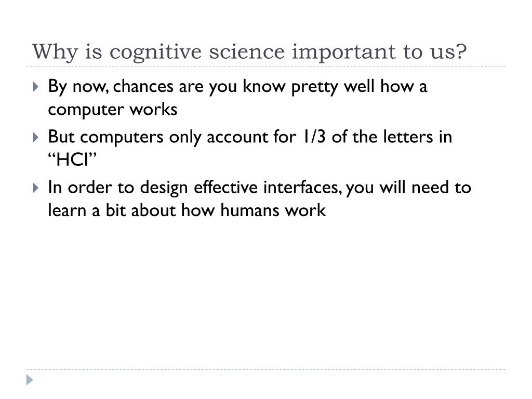Click the word "humans" in the last line
The image size is (532, 399).
pyautogui.click(x=249, y=210)
